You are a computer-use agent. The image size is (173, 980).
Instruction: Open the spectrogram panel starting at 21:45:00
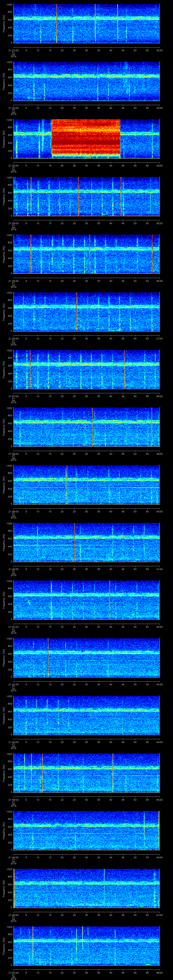pyautogui.click(x=86, y=831)
